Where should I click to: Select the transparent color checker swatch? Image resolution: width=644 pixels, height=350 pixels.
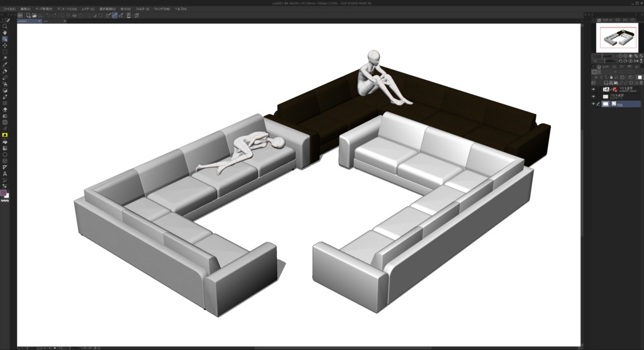[x=5, y=200]
